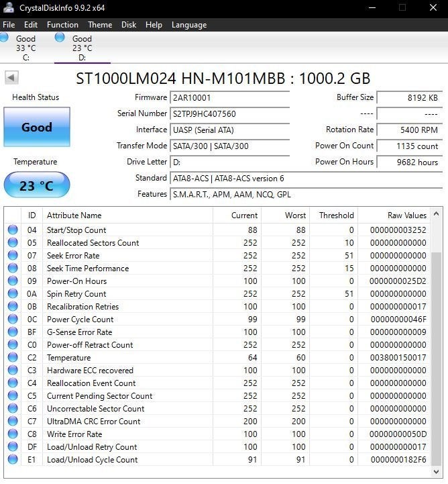The image size is (448, 484).
Task: Click the Good health status button
Action: coord(37,127)
